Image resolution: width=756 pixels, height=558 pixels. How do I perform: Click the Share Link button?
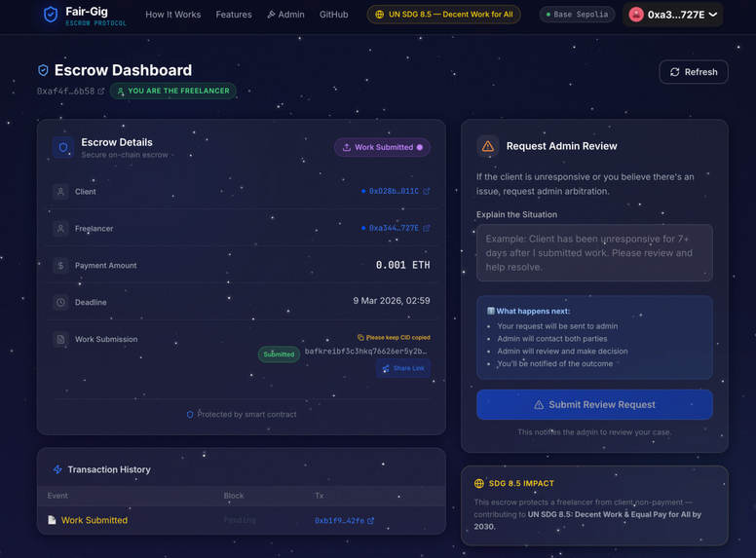[x=403, y=369]
